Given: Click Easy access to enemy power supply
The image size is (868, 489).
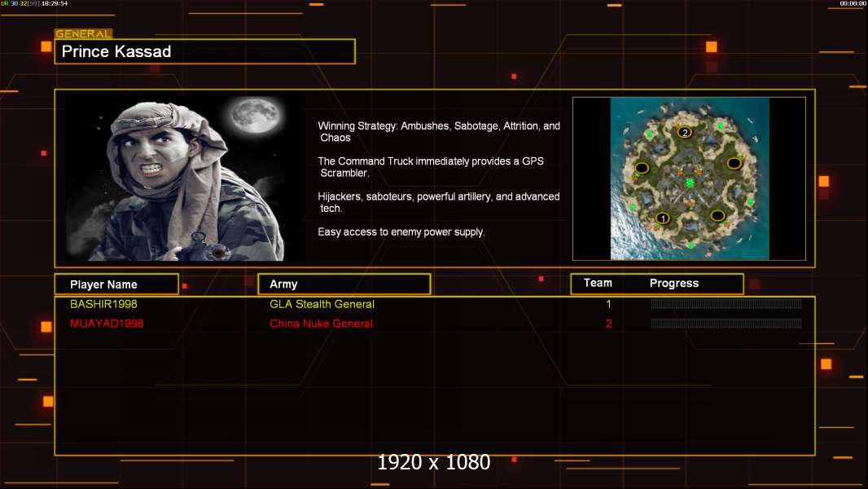Looking at the screenshot, I should pyautogui.click(x=401, y=232).
